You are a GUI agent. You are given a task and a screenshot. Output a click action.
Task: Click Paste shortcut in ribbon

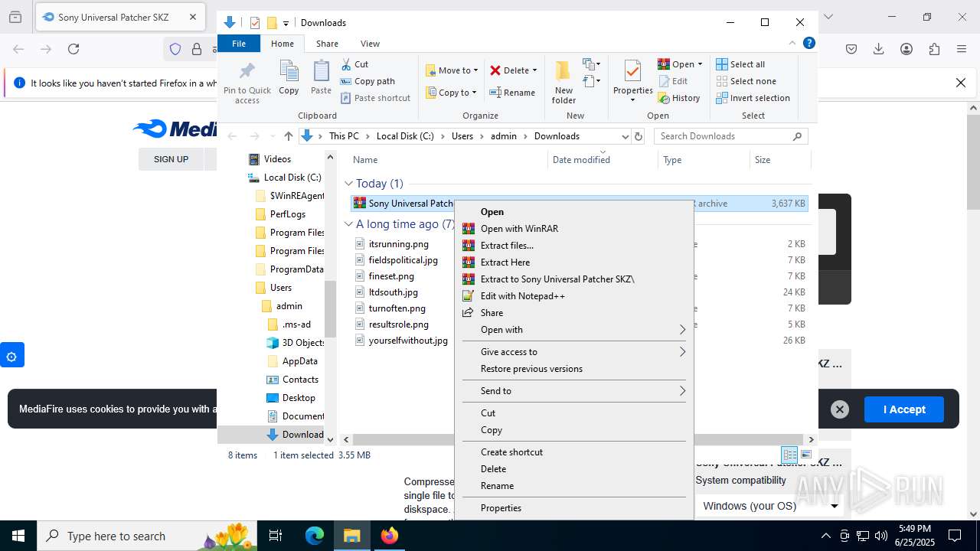point(375,98)
